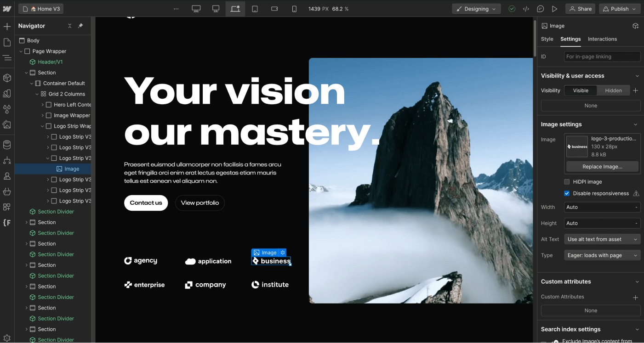Open the Pages panel
644x343 pixels.
point(7,42)
